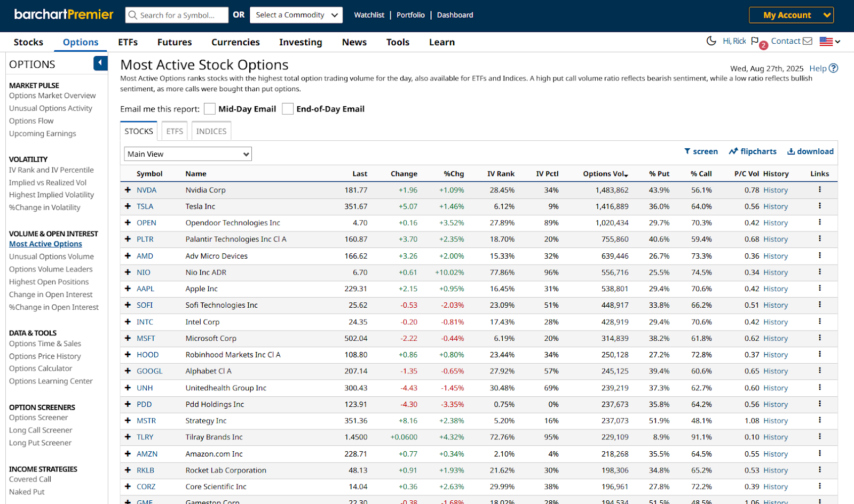
Task: Open three-dot links menu for SOFI
Action: (x=820, y=305)
